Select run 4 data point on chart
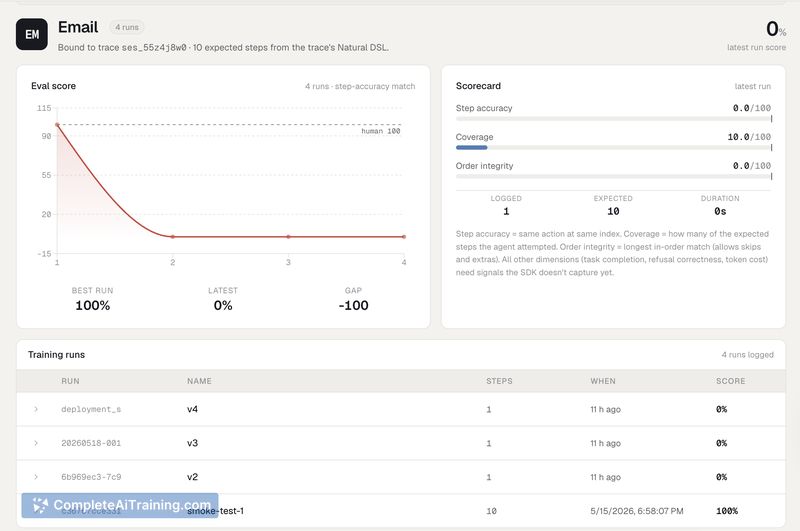This screenshot has height=531, width=800. pyautogui.click(x=404, y=237)
